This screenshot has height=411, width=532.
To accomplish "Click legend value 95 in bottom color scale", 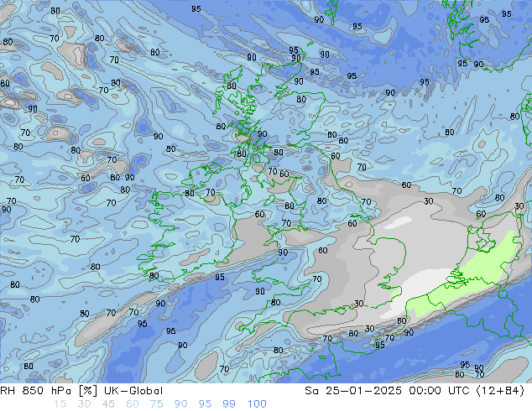I will click(x=205, y=404).
